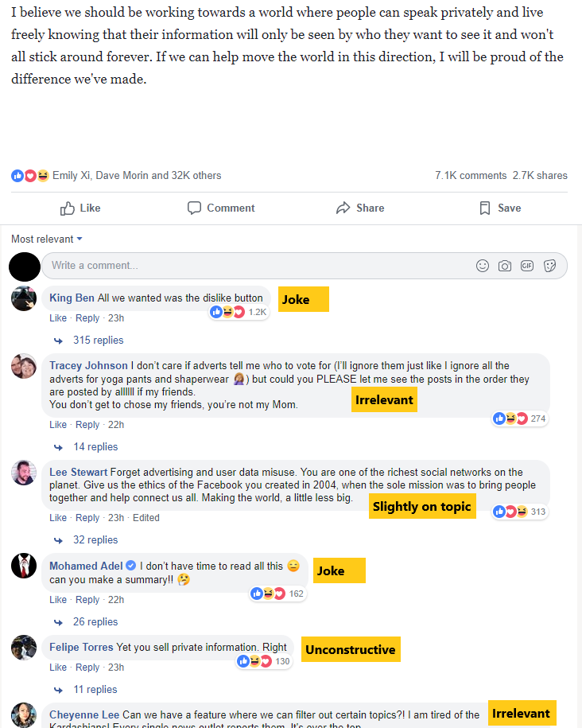Open the GIF picker icon
Screen dimensions: 582x728
coord(527,266)
